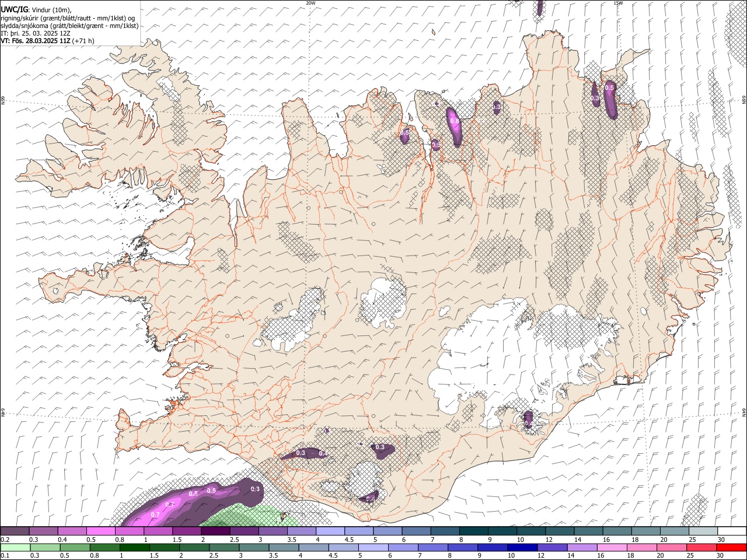Click upper legend swatch between 5 and 6
The height and width of the screenshot is (560, 747).
click(x=386, y=531)
